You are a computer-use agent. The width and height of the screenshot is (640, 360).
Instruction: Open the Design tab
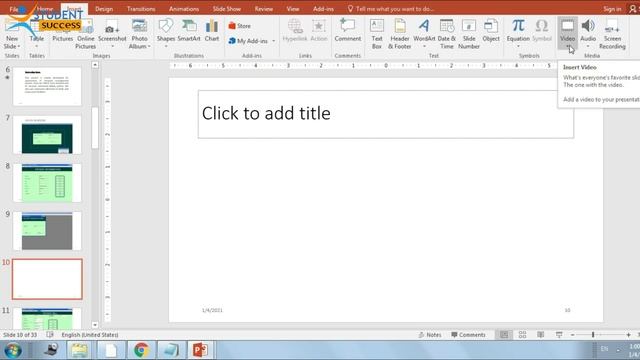(104, 9)
